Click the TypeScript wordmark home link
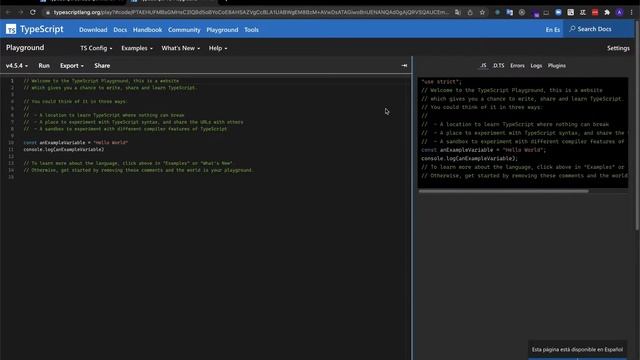The width and height of the screenshot is (640, 360). click(42, 29)
